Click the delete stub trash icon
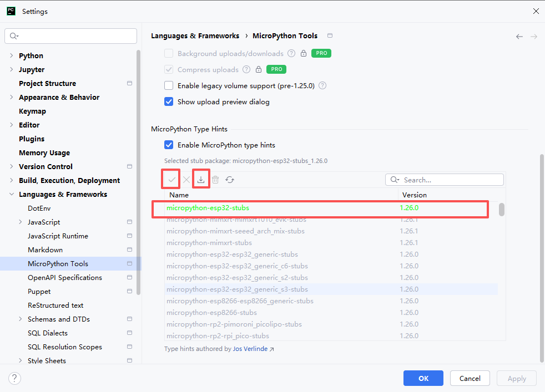This screenshot has height=392, width=545. [x=215, y=180]
